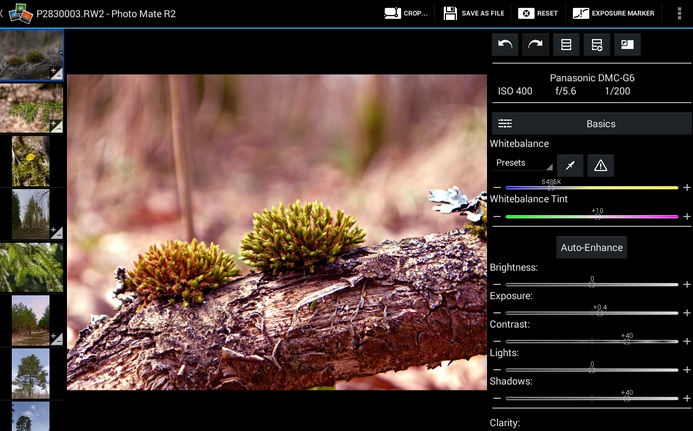
Task: Click the Photo Mate app icon
Action: coord(20,13)
